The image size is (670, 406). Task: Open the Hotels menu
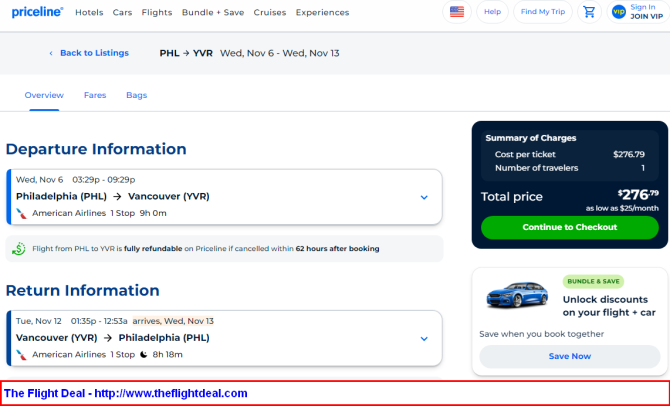click(x=89, y=12)
